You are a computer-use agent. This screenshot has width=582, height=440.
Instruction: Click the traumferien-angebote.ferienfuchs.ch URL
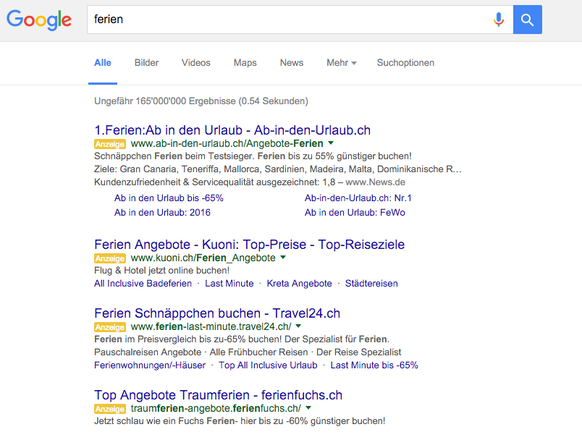[216, 408]
